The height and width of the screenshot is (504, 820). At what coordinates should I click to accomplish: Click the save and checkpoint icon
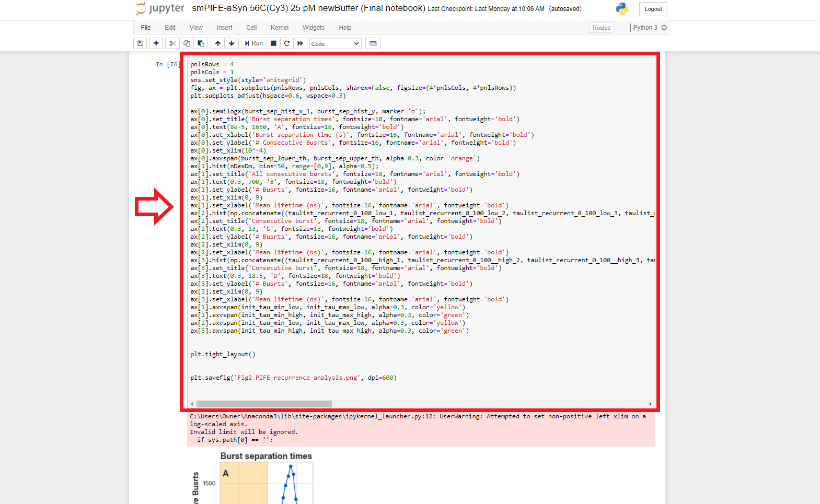[140, 43]
